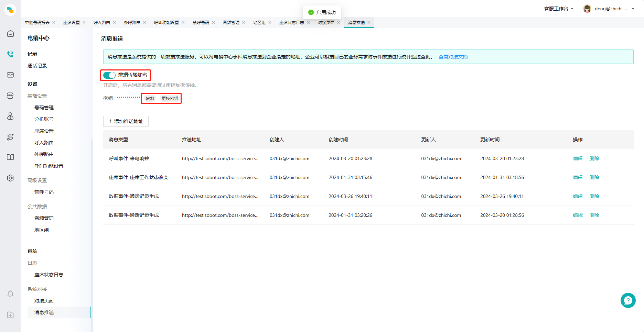Viewport: 644px width, 332px height.
Task: Open the robot/agent figure icon
Action: [x=10, y=116]
